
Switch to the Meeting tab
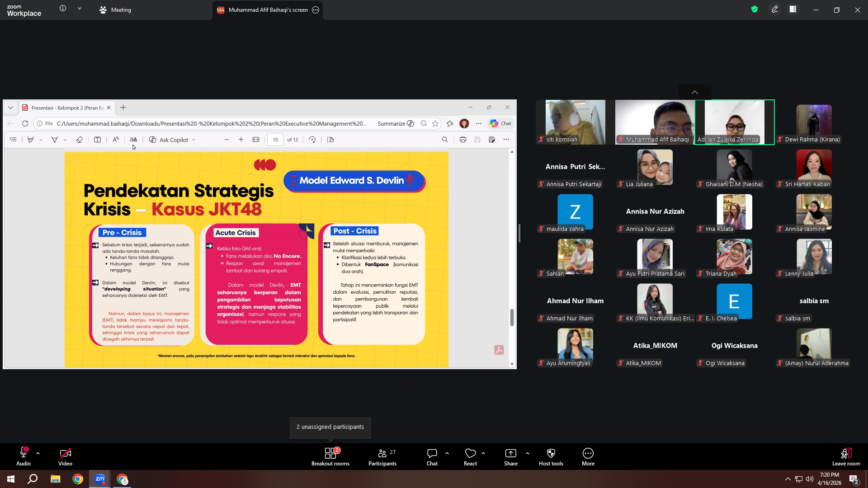pos(115,10)
